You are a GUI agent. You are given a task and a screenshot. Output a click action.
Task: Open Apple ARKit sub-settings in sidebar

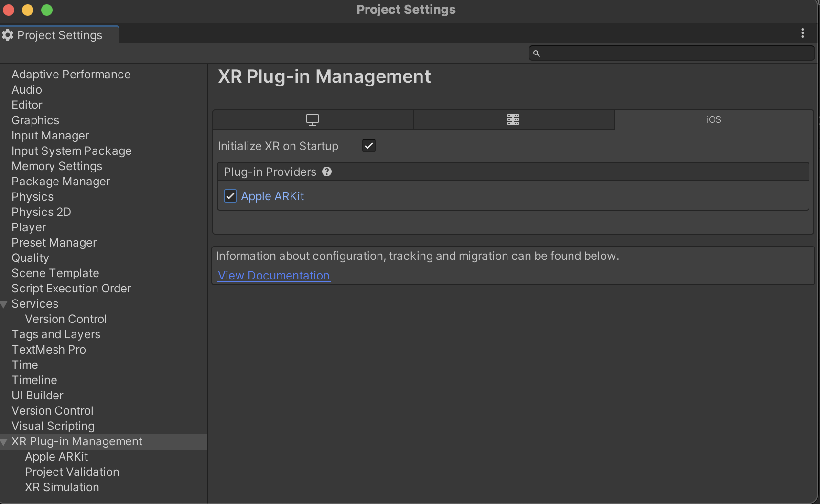click(56, 457)
